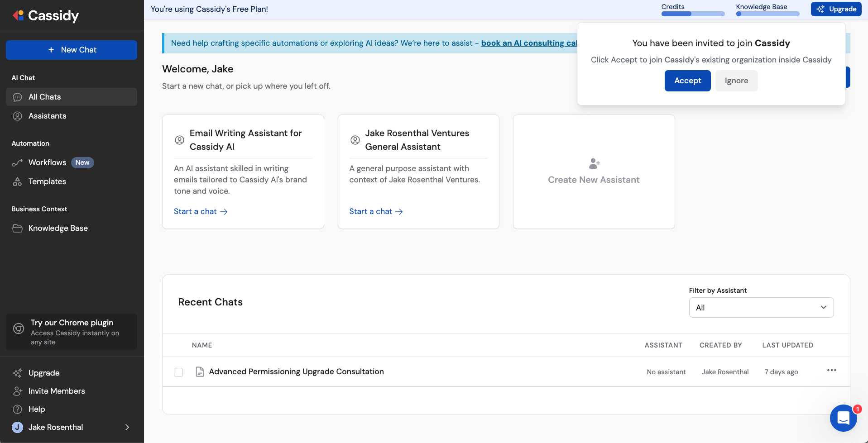Click the New badge next to Workflows
The image size is (868, 443).
(x=82, y=163)
